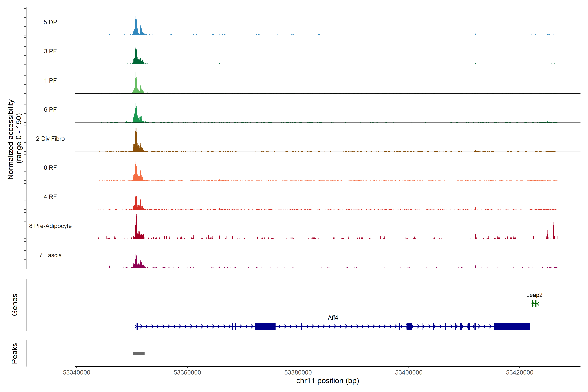Click the 2 Div Fibro label

coord(50,139)
